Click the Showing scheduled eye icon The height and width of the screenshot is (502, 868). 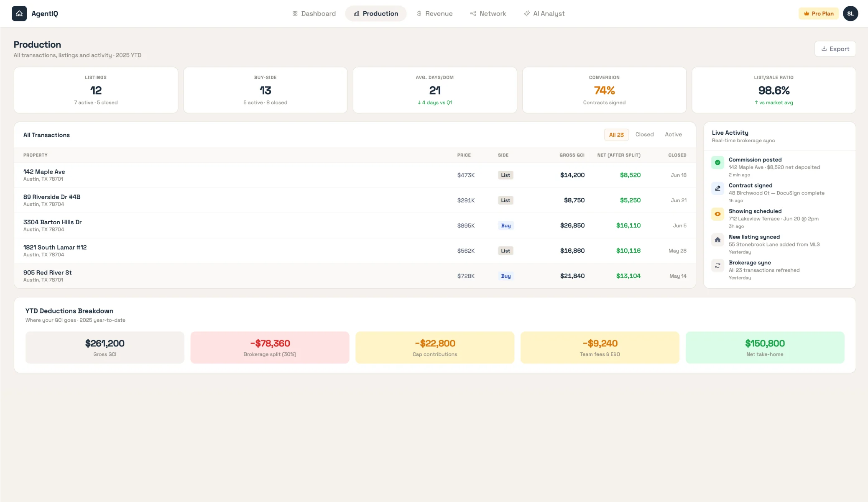[x=717, y=214]
